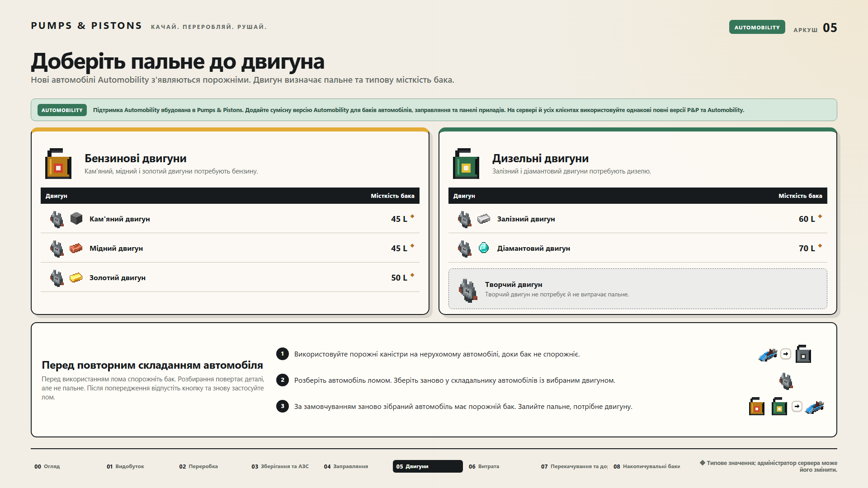Click the green diesel canister icon beside Дизельні двигуни
This screenshot has width=868, height=488.
(466, 164)
